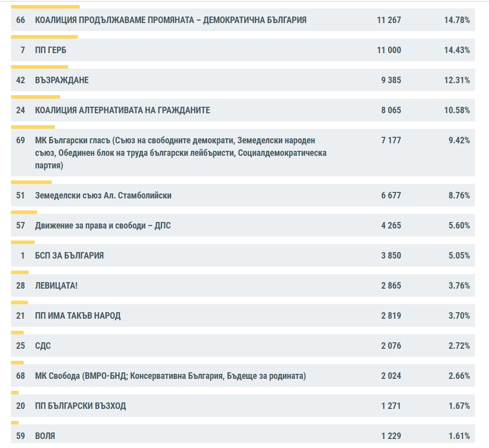Click the 'ЛЕВИЦАТА!' party name
Screen dimensions: 489x448
click(x=56, y=286)
